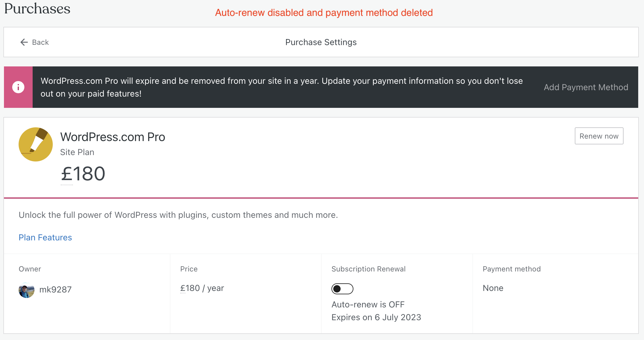Go back using the Back arrow
The image size is (644, 340).
point(34,42)
